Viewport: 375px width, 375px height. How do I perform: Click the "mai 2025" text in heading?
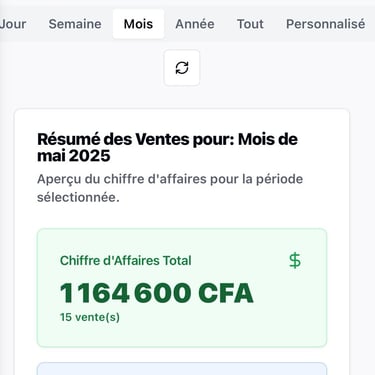pos(74,156)
